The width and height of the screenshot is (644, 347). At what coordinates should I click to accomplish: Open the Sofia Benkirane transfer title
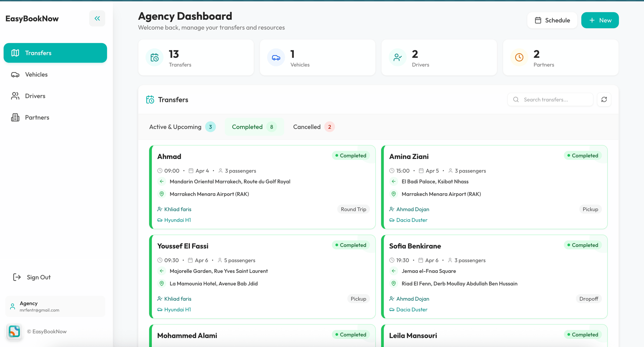coord(415,246)
